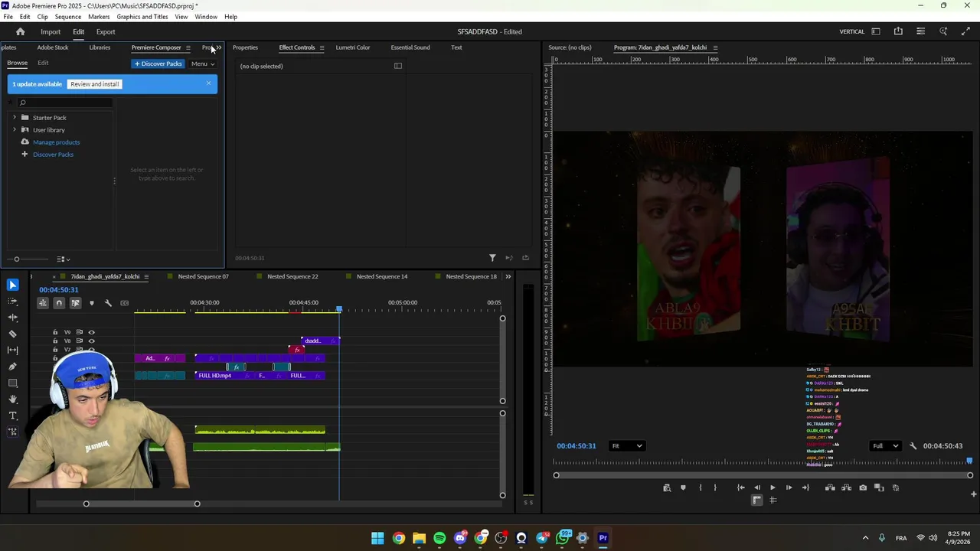Click the Composer thumbnail size slider

[16, 259]
